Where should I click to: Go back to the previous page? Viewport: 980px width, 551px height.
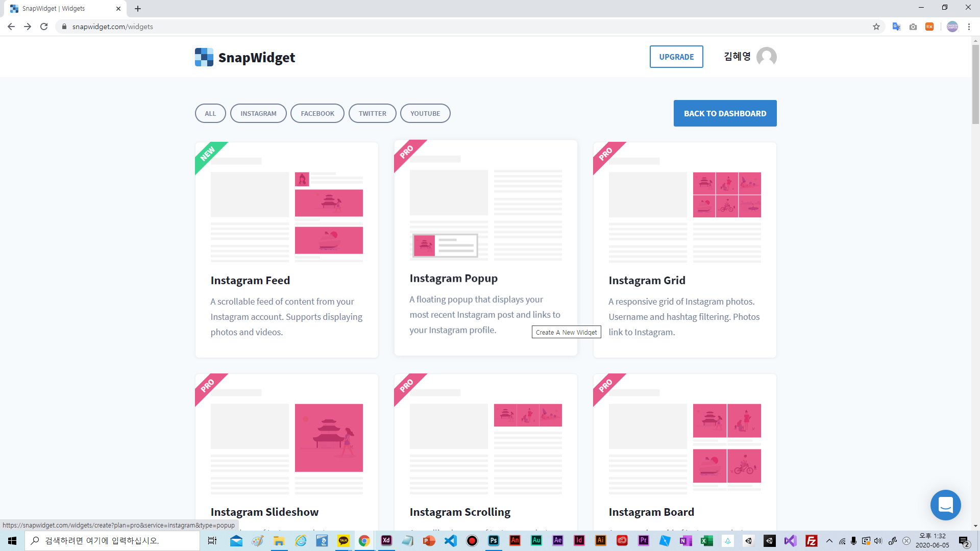[x=11, y=27]
